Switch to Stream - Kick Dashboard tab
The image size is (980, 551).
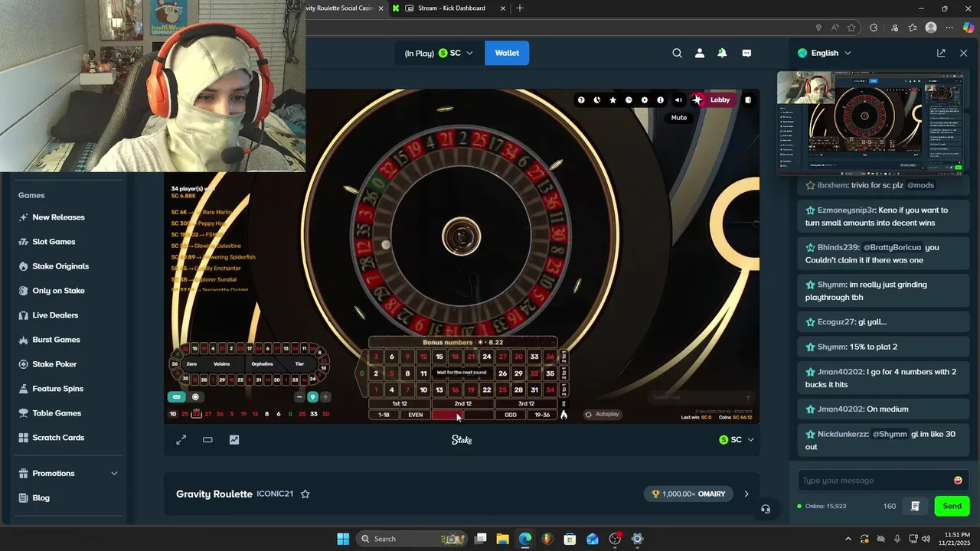click(x=451, y=8)
